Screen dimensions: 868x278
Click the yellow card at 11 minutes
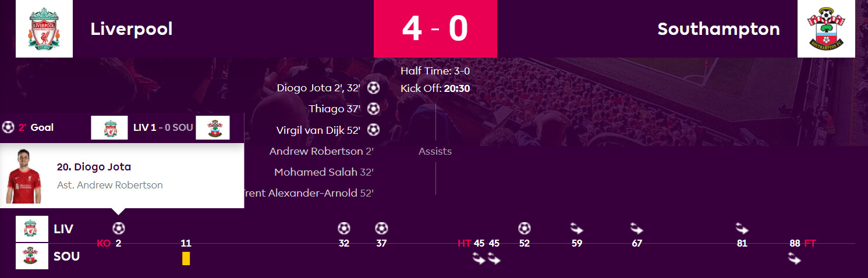[x=186, y=258]
